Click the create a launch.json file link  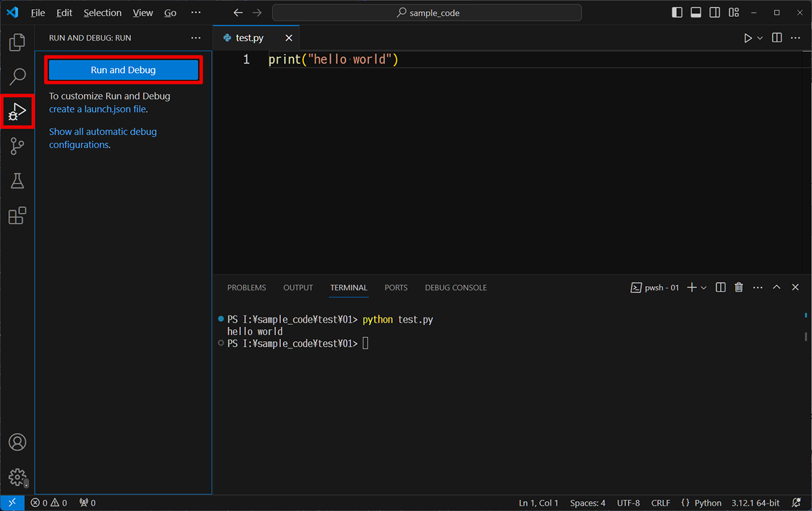pos(97,109)
